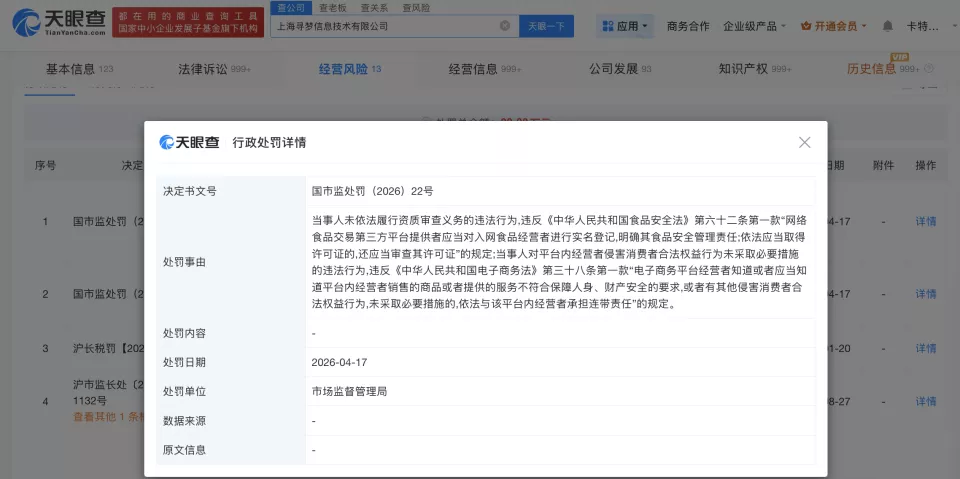Click the 天眼一下 search button
The width and height of the screenshot is (960, 479).
[546, 26]
